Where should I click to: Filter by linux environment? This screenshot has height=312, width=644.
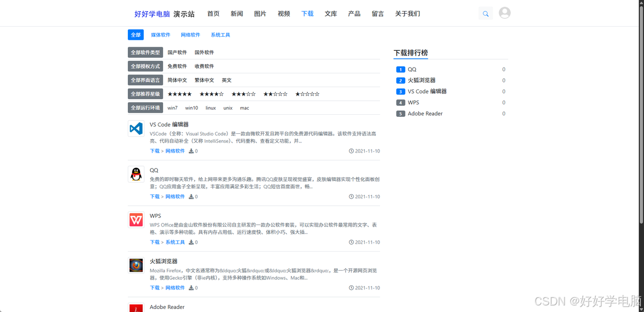click(211, 108)
